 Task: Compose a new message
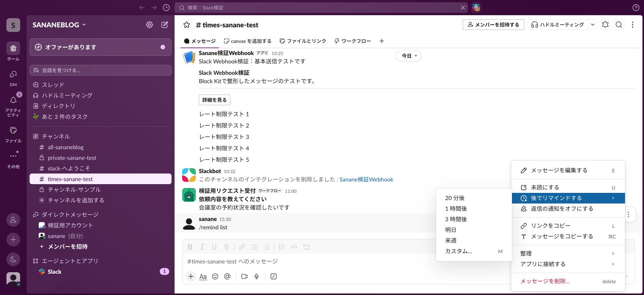click(x=165, y=25)
